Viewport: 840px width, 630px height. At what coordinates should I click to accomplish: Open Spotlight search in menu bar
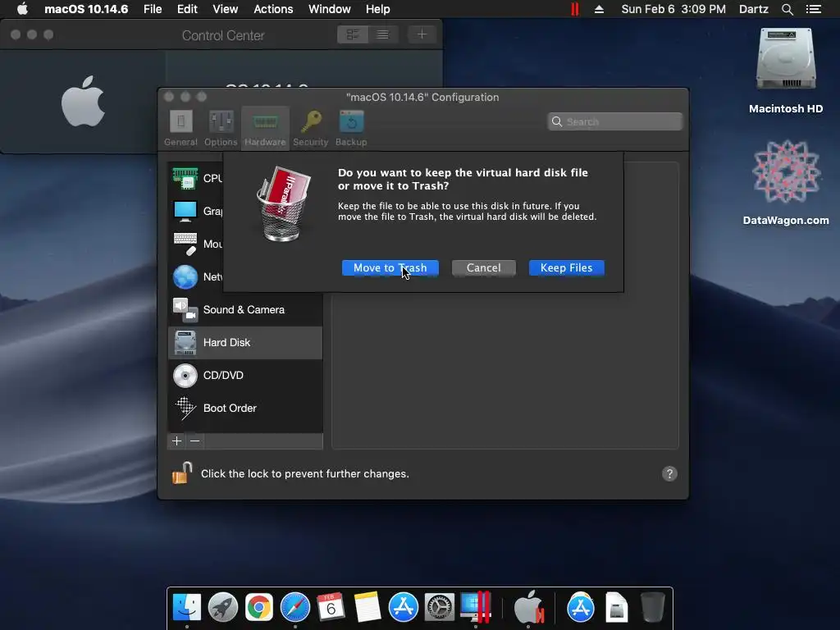coord(787,9)
